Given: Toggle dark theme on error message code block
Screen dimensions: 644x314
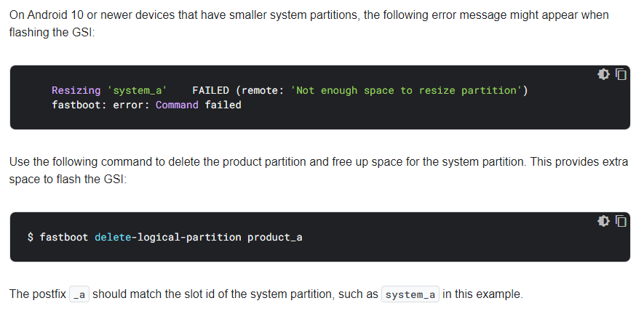Looking at the screenshot, I should pyautogui.click(x=603, y=74).
